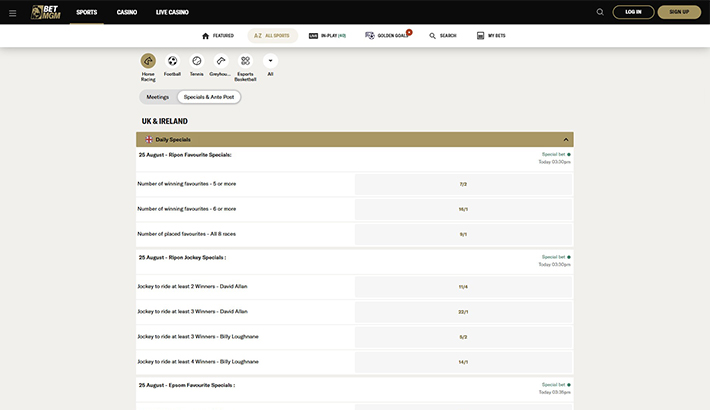Expand the All sports dropdown arrow
This screenshot has width=710, height=410.
pyautogui.click(x=270, y=61)
